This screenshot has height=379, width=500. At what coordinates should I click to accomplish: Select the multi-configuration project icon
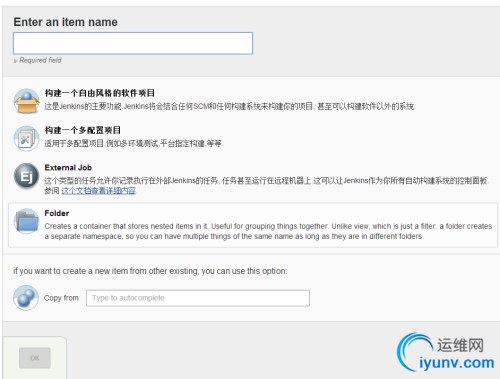coord(26,138)
